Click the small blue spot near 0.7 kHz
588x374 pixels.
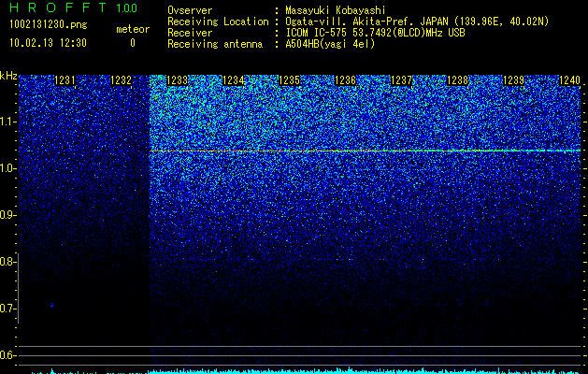(x=52, y=306)
